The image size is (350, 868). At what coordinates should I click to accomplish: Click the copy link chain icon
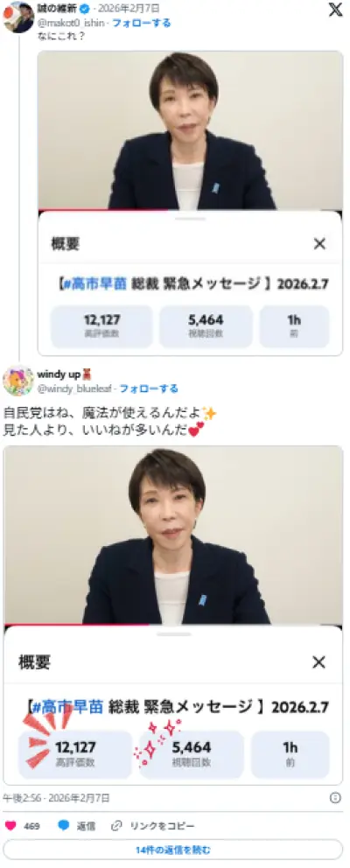click(116, 825)
